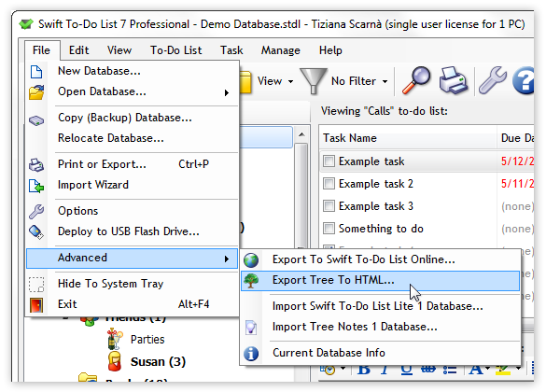Image resolution: width=546 pixels, height=392 pixels.
Task: Click the tree icon for Export Tree To HTML
Action: 251,281
